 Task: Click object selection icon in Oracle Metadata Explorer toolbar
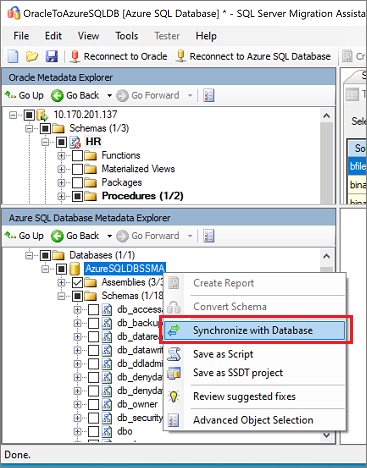coord(209,96)
